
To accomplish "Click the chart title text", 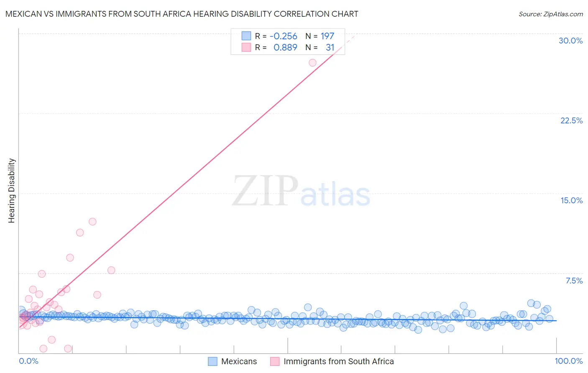I will [182, 14].
